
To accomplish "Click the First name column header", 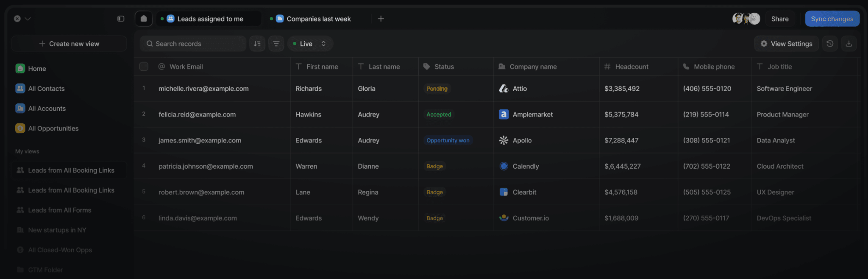I will point(322,67).
